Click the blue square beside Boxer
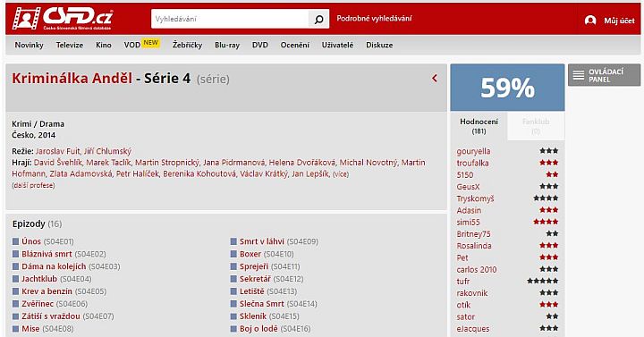This screenshot has width=644, height=337. (233, 254)
